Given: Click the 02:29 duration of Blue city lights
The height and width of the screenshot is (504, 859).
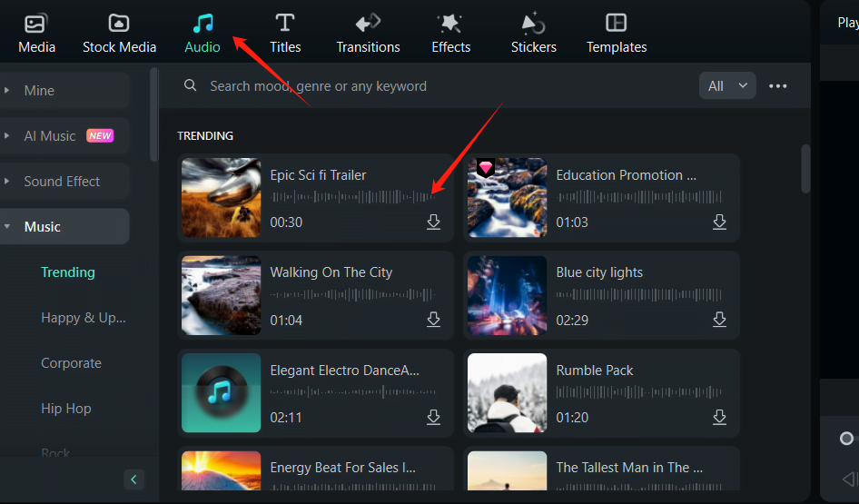Looking at the screenshot, I should (x=572, y=320).
